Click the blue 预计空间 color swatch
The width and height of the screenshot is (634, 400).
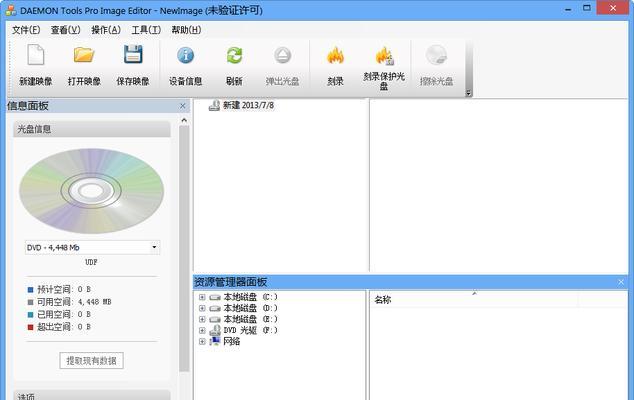click(x=30, y=290)
